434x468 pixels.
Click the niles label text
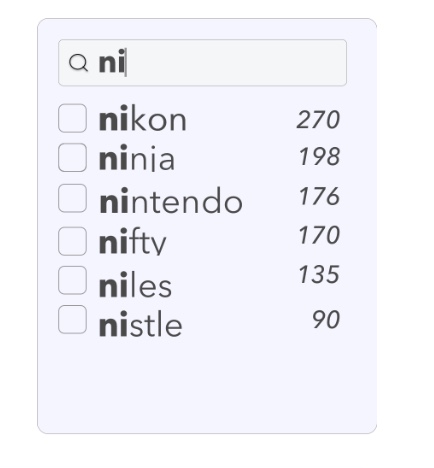pyautogui.click(x=135, y=284)
